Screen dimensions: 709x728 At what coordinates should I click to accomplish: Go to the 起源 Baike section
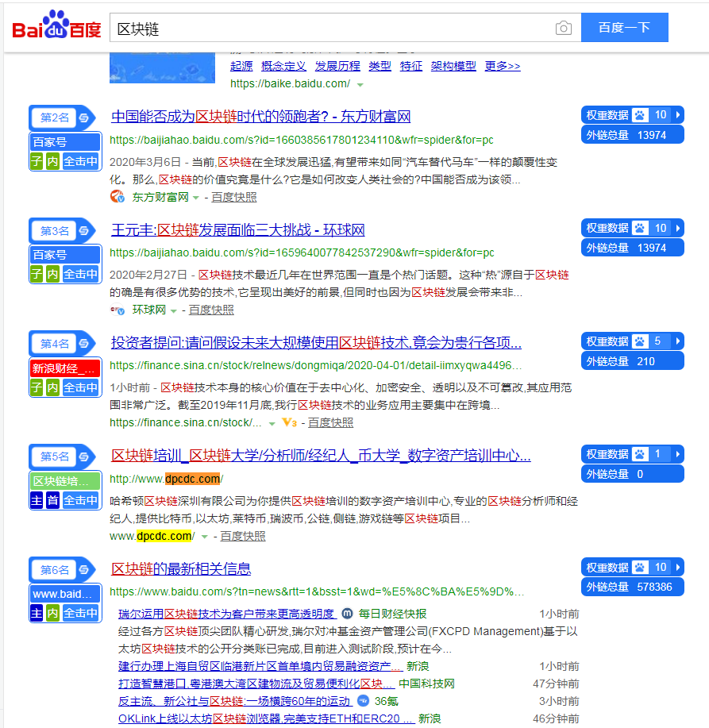(x=241, y=66)
